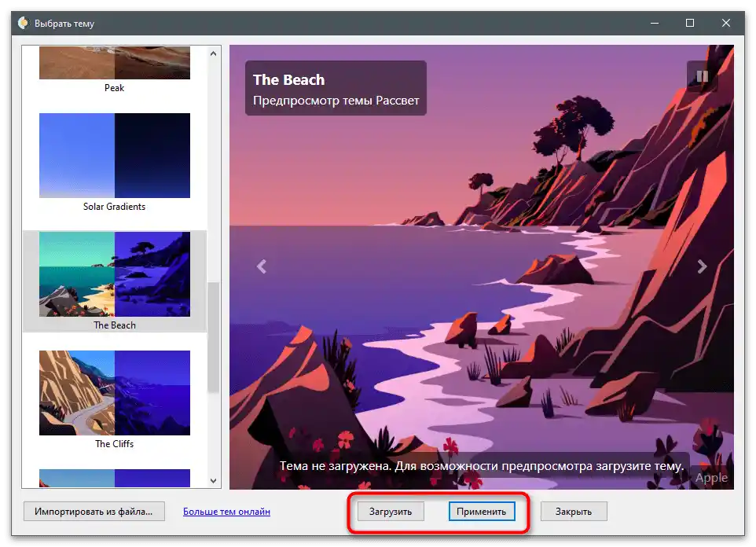Select The Beach theme thumbnail
The width and height of the screenshot is (756, 547).
coord(115,274)
